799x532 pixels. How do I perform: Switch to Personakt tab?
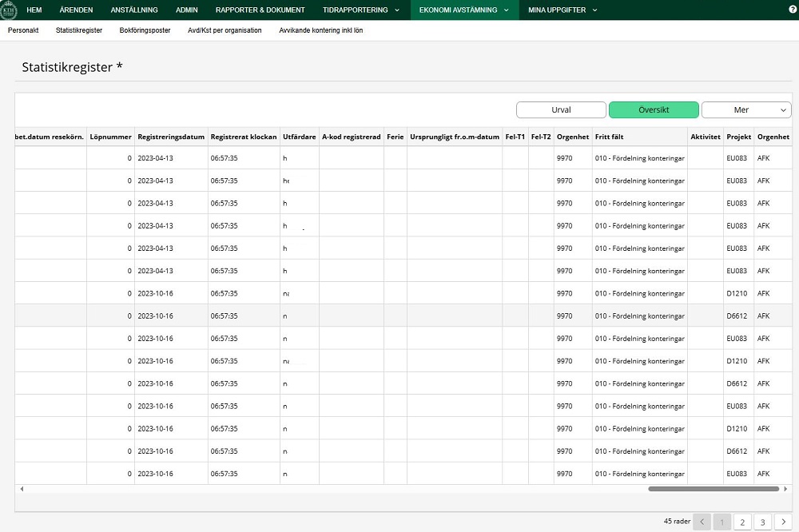pyautogui.click(x=23, y=30)
